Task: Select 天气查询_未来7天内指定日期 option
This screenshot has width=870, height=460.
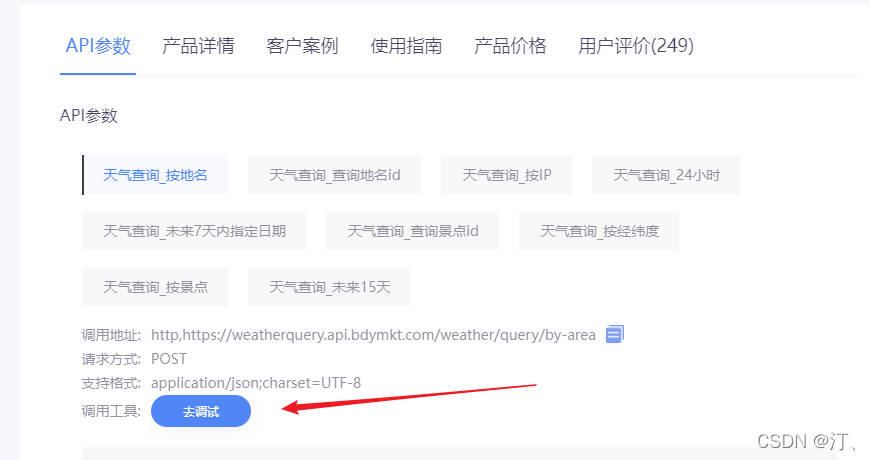Action: pyautogui.click(x=194, y=231)
